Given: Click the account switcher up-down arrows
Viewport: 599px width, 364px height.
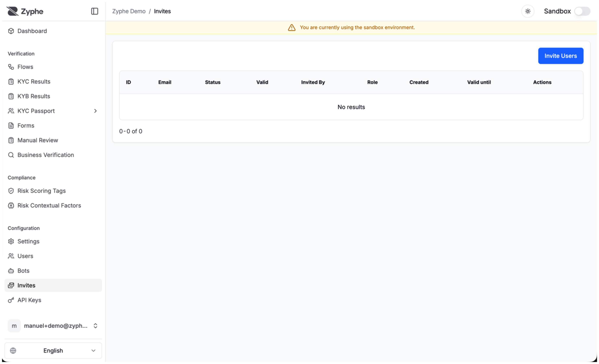Looking at the screenshot, I should 95,326.
